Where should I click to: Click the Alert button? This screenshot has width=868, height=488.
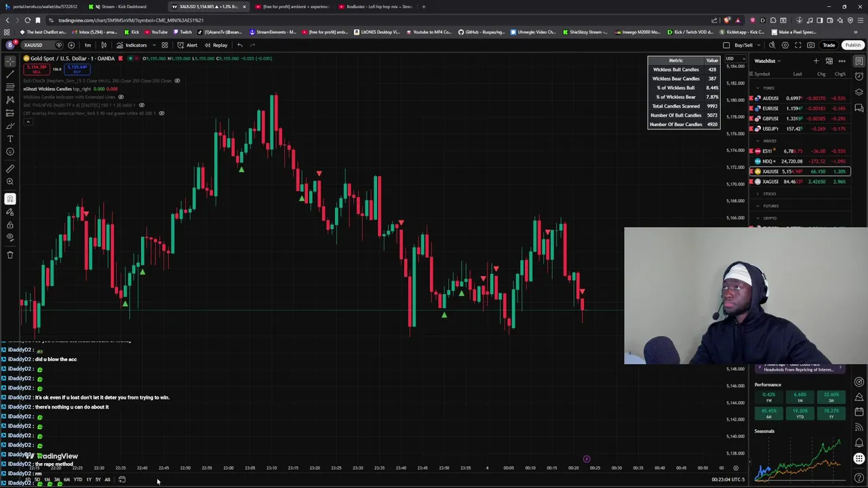click(x=188, y=45)
